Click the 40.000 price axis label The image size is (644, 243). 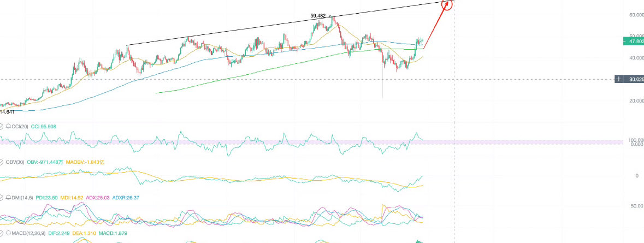click(x=636, y=58)
